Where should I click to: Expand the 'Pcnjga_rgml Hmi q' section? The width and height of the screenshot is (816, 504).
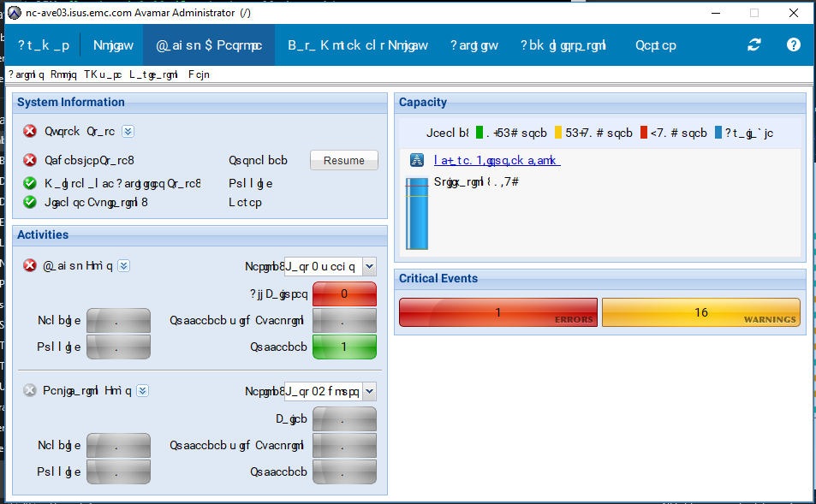pos(143,390)
